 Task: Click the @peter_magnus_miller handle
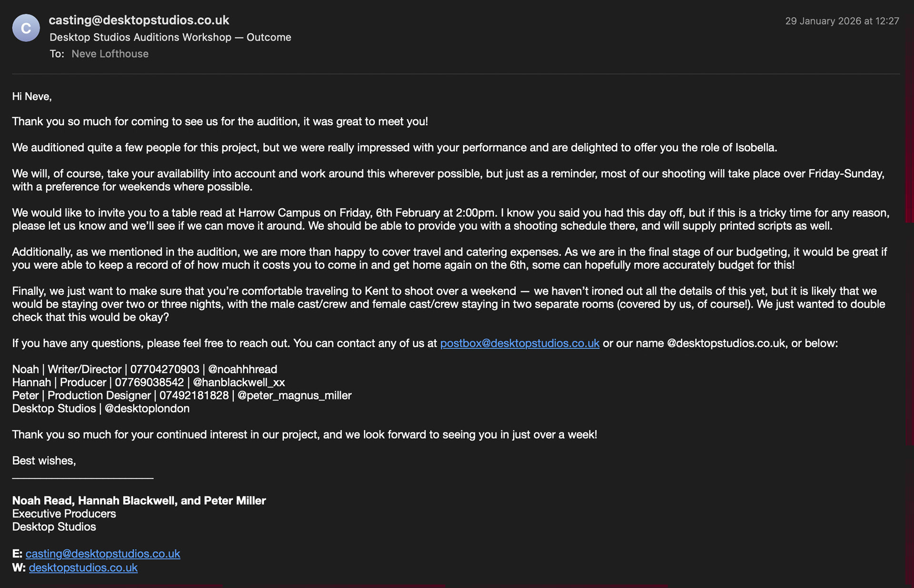294,396
